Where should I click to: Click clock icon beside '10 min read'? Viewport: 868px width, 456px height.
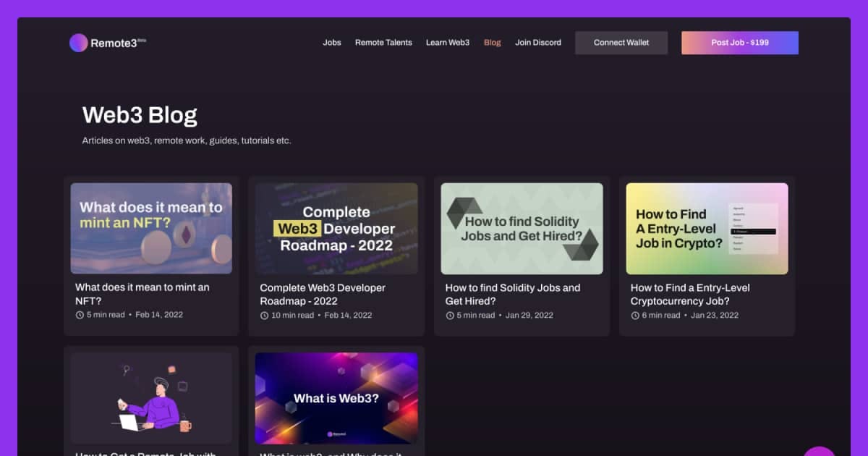coord(265,316)
